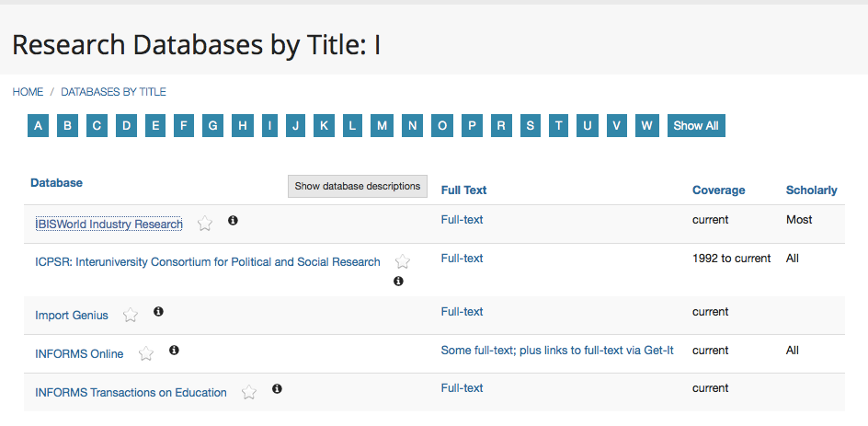The image size is (868, 426).
Task: Select letter F filter
Action: [184, 126]
